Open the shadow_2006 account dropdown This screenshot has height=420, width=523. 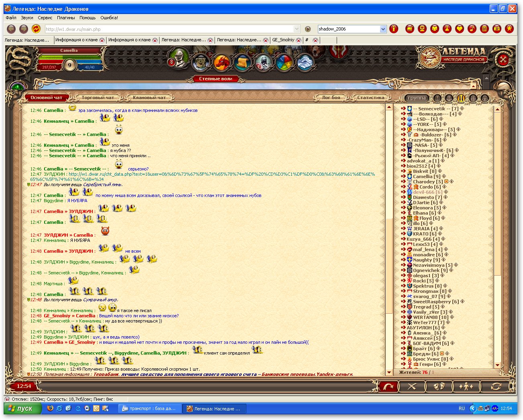[x=383, y=29]
